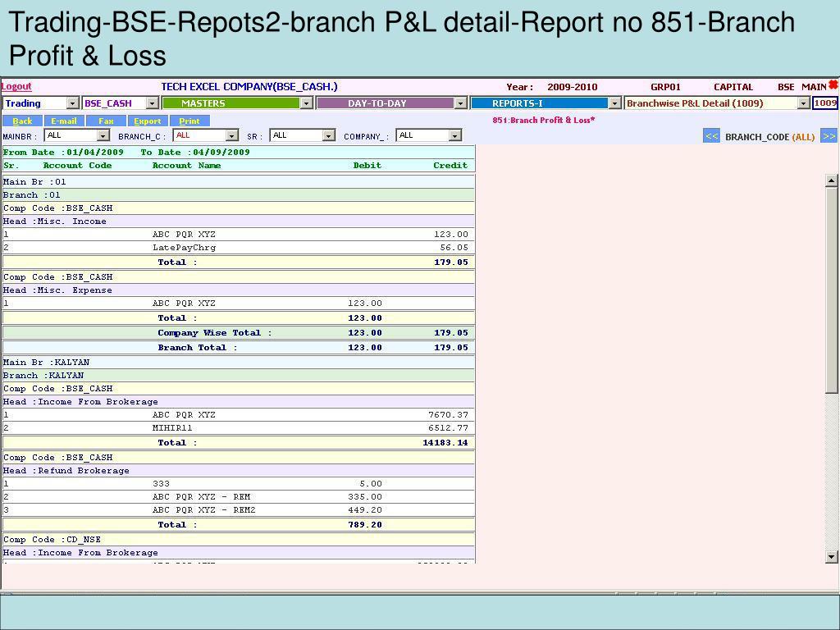Click the 'Main Br :KALYAN' row
This screenshot has width=840, height=630.
(239, 362)
